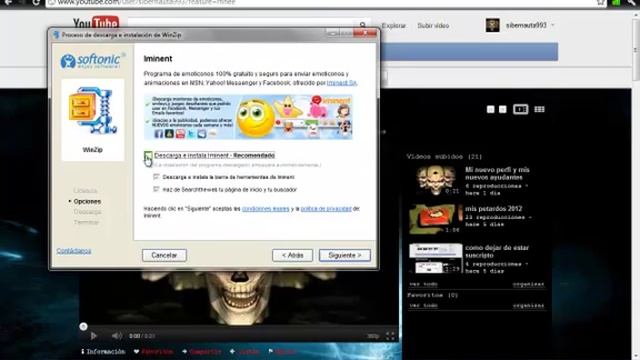
Task: Expand the sibernauta993 account dropdown
Action: 553,25
